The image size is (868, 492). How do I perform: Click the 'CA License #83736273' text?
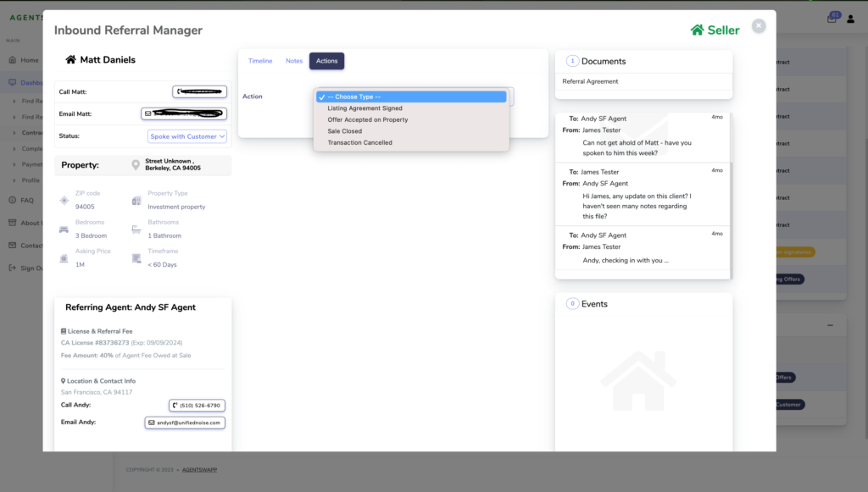[95, 343]
